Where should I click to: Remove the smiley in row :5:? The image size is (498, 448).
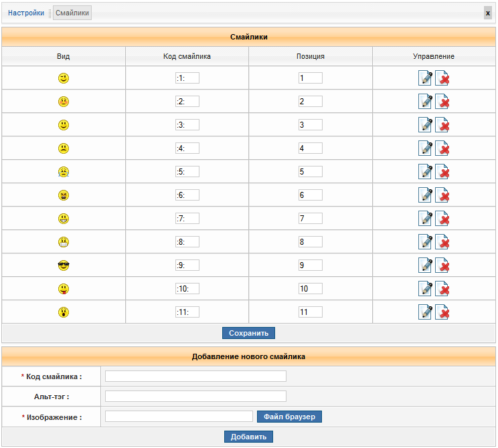(442, 172)
